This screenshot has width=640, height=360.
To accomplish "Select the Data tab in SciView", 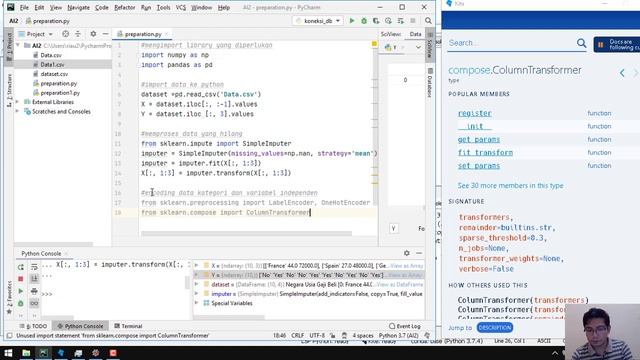I will pyautogui.click(x=415, y=34).
